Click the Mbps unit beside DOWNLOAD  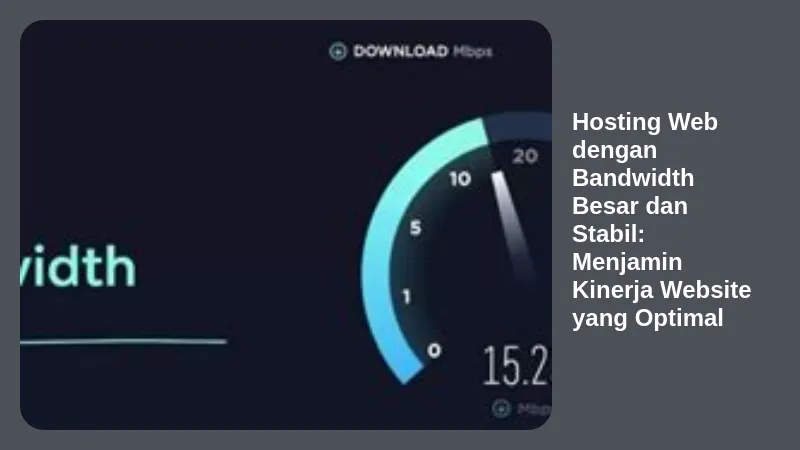pos(472,52)
